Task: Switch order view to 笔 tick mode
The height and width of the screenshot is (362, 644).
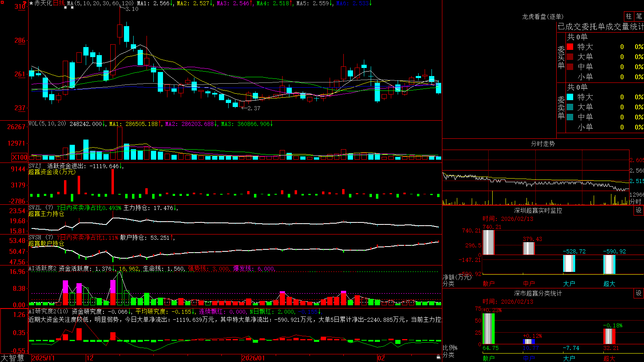Action: pyautogui.click(x=639, y=16)
